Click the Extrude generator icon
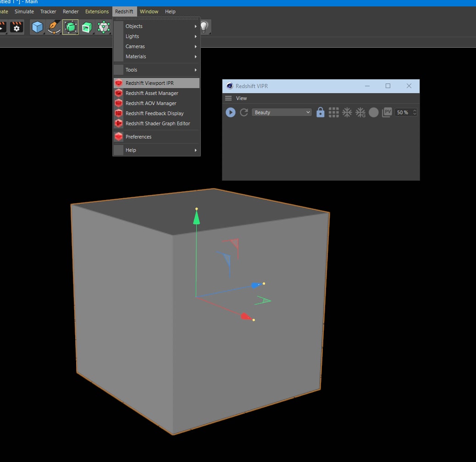Screen dimensions: 476x462 (87, 28)
